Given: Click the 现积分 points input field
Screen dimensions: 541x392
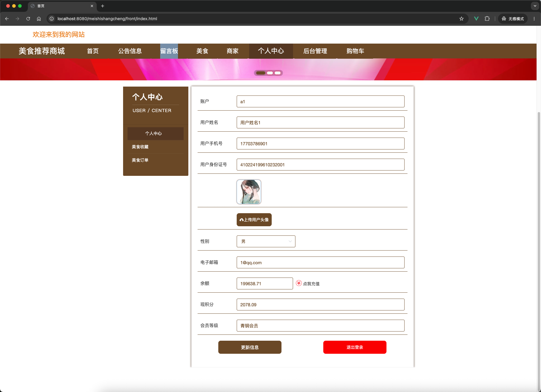Looking at the screenshot, I should click(x=321, y=305).
